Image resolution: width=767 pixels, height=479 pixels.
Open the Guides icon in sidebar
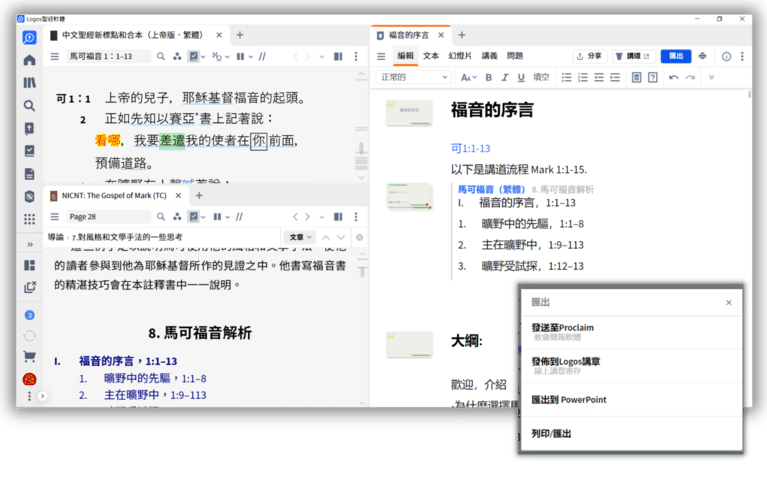pos(29,128)
